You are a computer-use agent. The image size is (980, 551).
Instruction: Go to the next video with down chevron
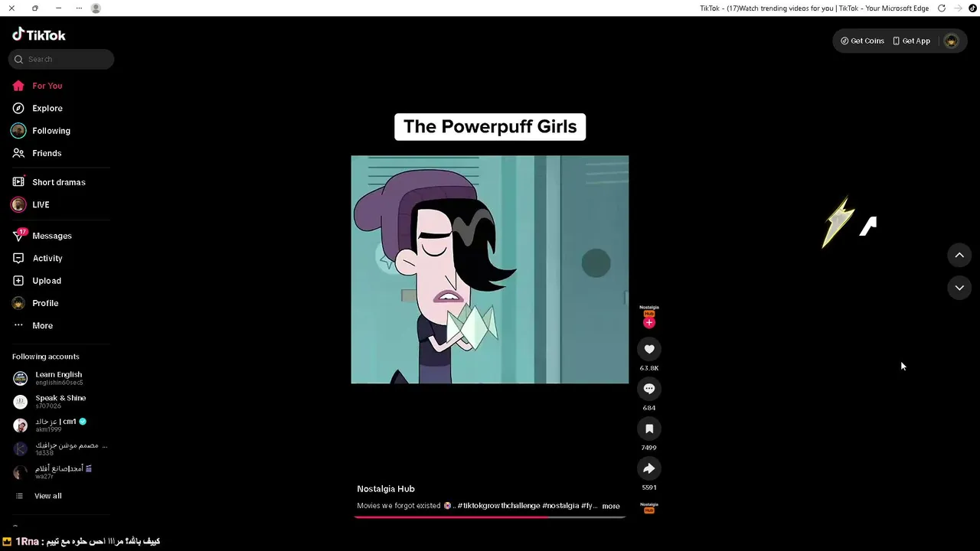pyautogui.click(x=959, y=288)
